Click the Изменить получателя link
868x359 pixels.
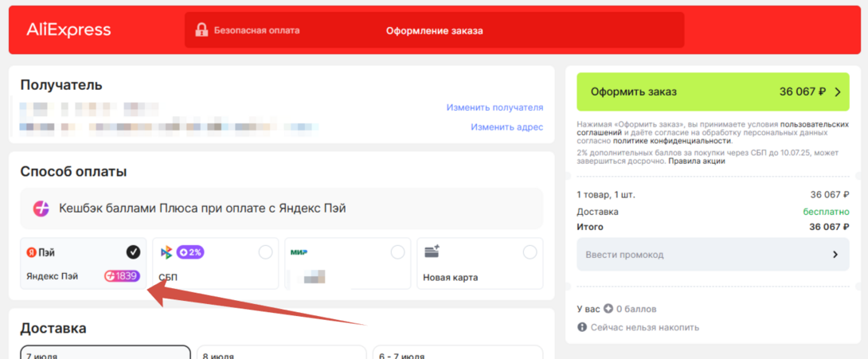pyautogui.click(x=495, y=107)
